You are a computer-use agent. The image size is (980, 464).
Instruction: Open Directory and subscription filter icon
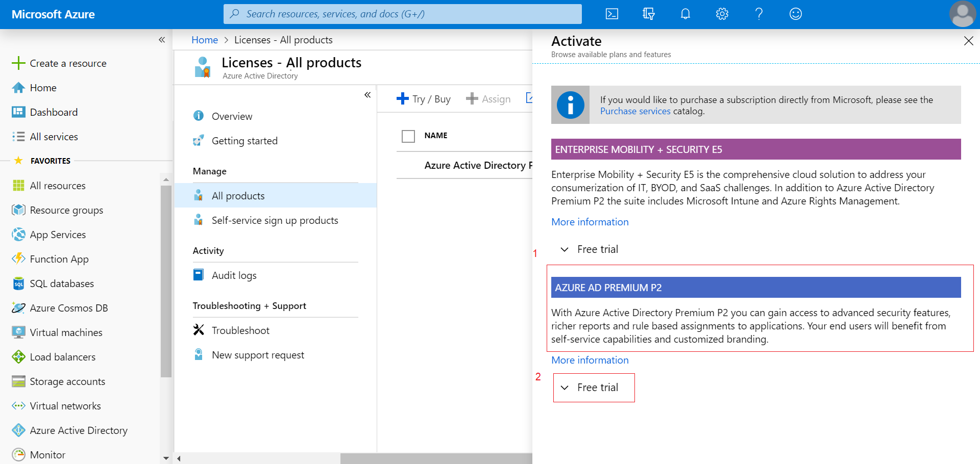point(648,14)
